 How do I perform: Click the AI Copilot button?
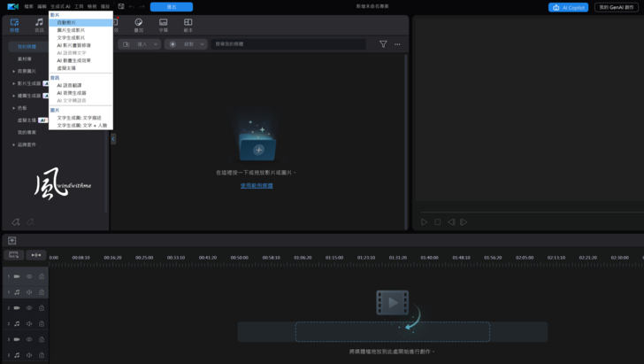point(568,7)
